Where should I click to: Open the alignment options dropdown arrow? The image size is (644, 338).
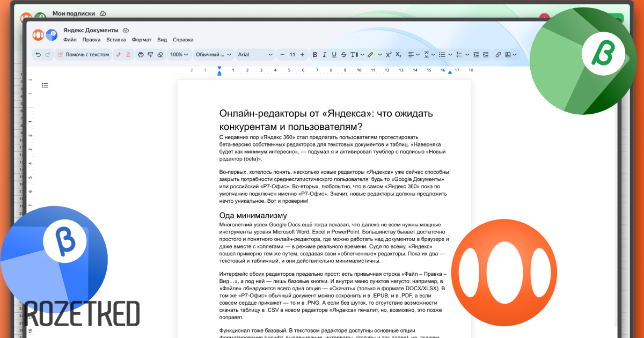coord(418,54)
